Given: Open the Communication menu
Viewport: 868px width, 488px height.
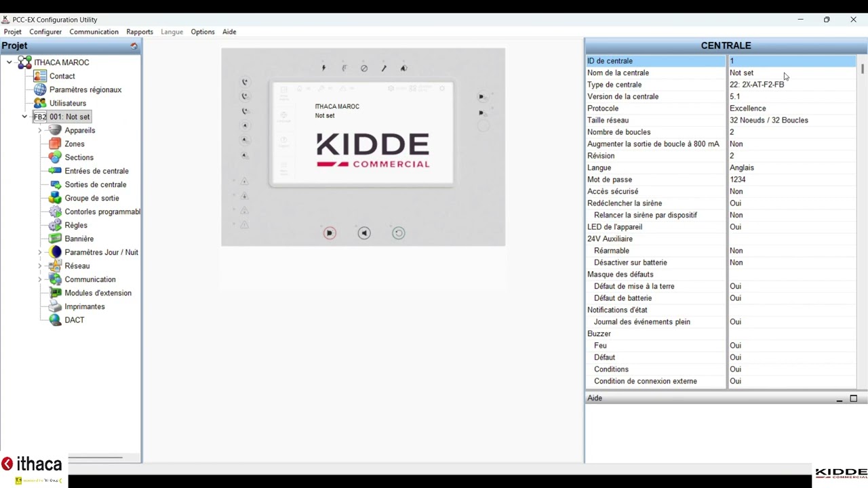Looking at the screenshot, I should tap(94, 32).
